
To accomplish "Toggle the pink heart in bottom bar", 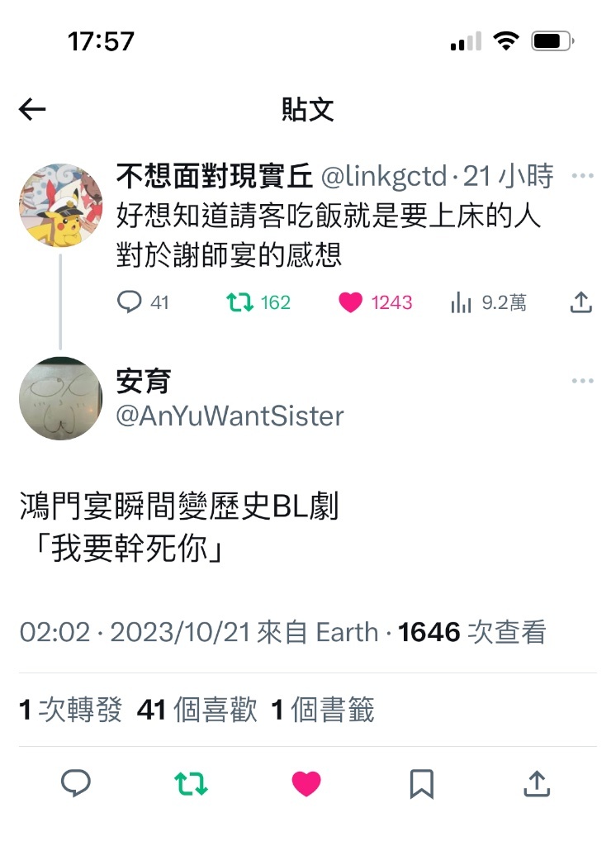I will [x=306, y=783].
